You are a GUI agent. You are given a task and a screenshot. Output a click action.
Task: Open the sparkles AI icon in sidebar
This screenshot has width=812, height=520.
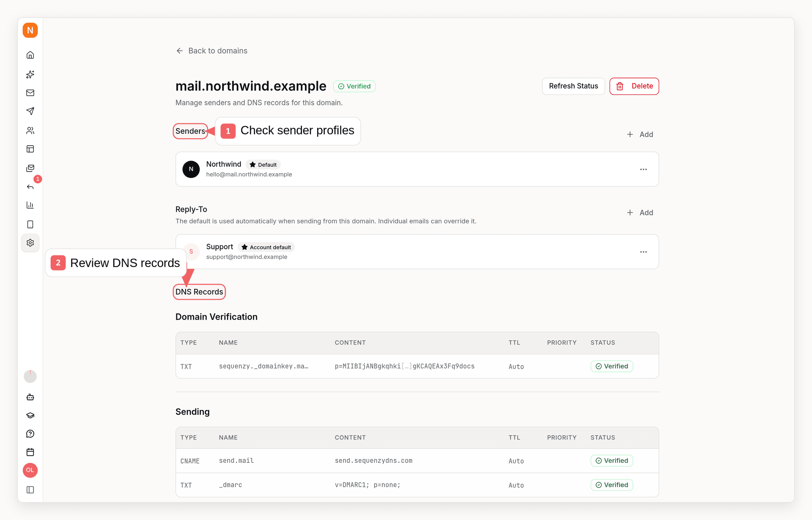(30, 74)
